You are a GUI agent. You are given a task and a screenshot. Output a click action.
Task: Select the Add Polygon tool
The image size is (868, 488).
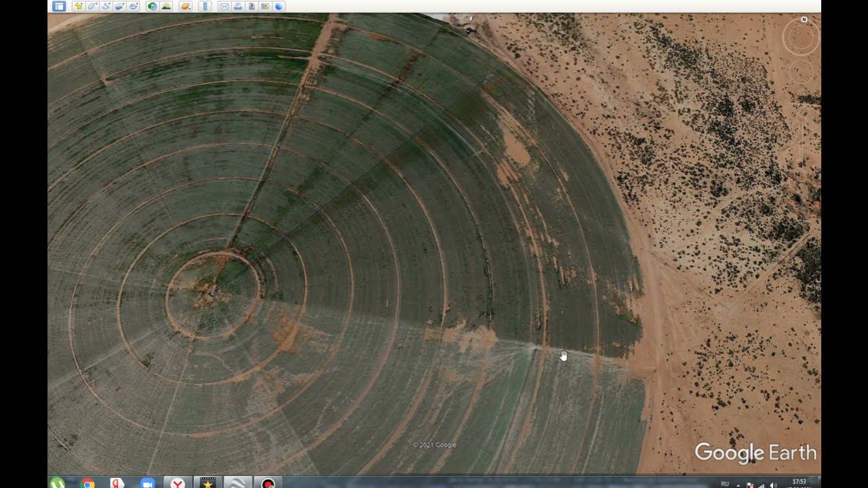click(92, 6)
